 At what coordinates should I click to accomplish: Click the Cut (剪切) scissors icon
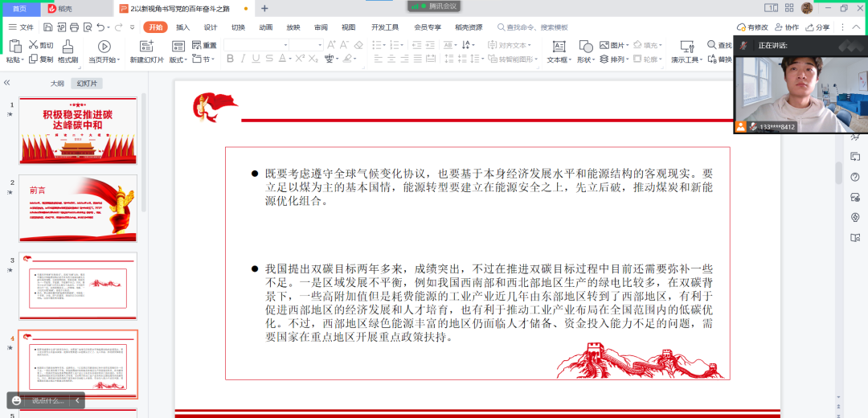34,45
